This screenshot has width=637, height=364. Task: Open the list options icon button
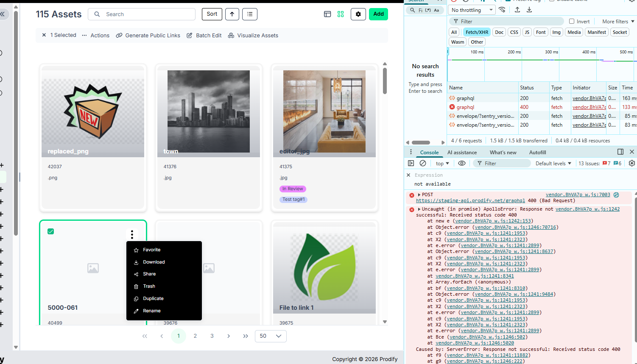point(250,14)
